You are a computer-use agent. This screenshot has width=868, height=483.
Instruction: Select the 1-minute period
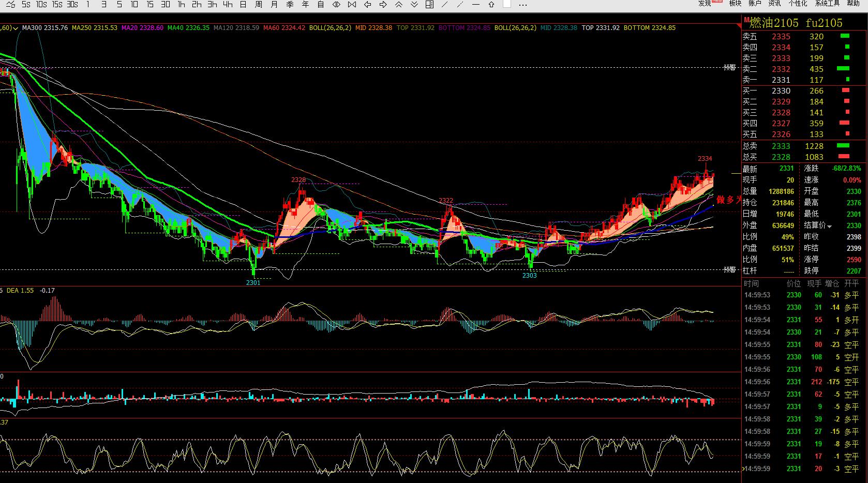click(88, 4)
